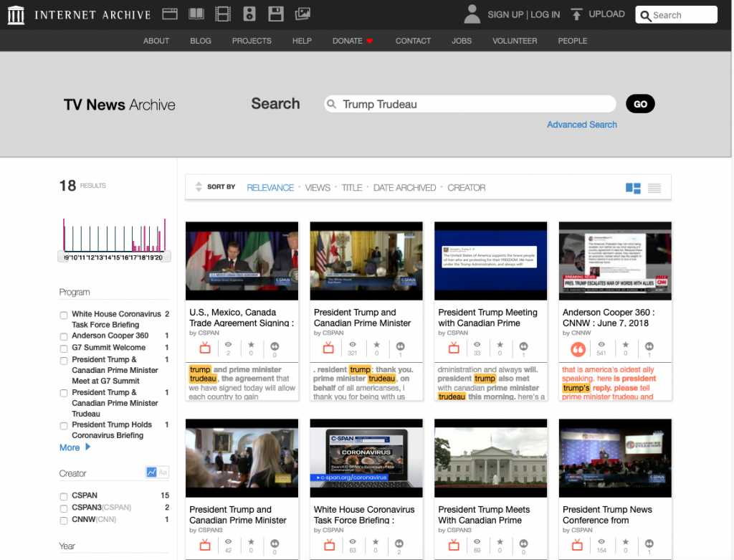Open the Images icon in top bar
734x560 pixels.
pyautogui.click(x=302, y=14)
